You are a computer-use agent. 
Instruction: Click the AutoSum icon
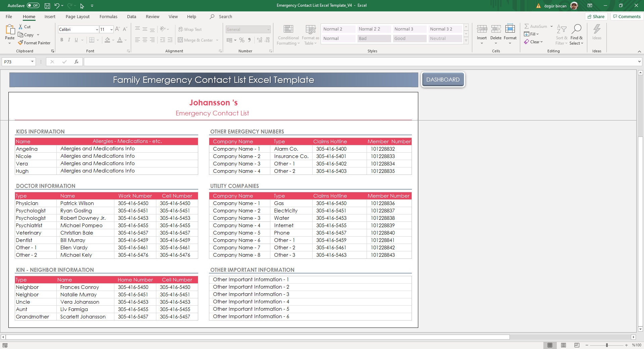point(527,26)
